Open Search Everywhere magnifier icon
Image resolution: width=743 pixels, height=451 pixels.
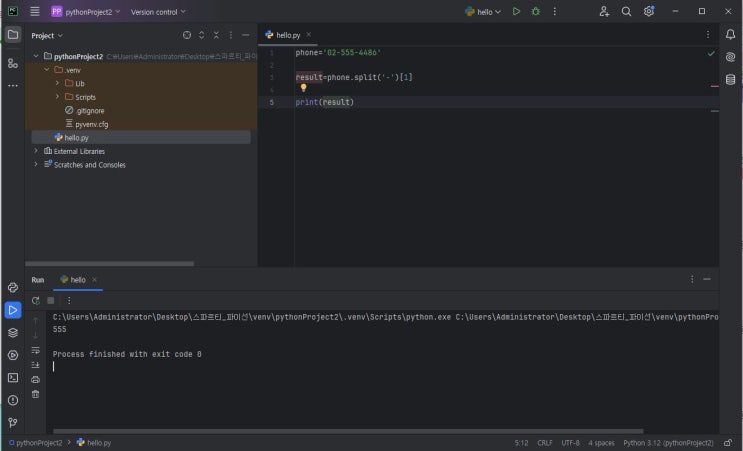pos(626,11)
